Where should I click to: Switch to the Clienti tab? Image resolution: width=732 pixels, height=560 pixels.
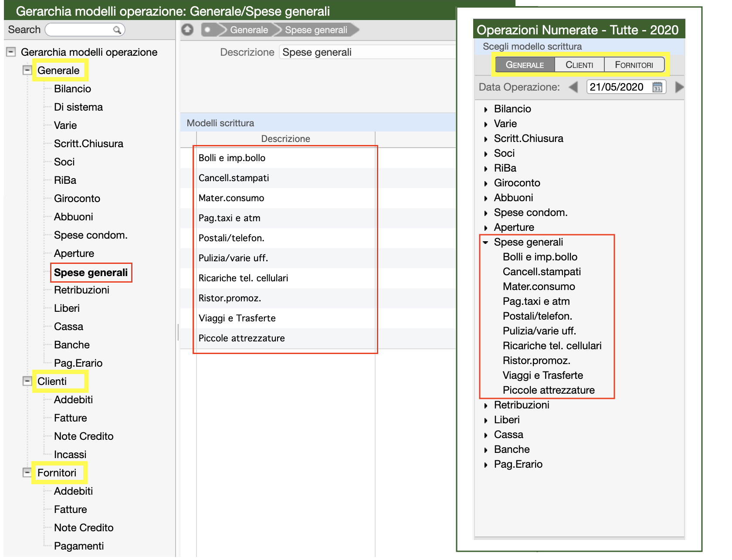(x=579, y=65)
